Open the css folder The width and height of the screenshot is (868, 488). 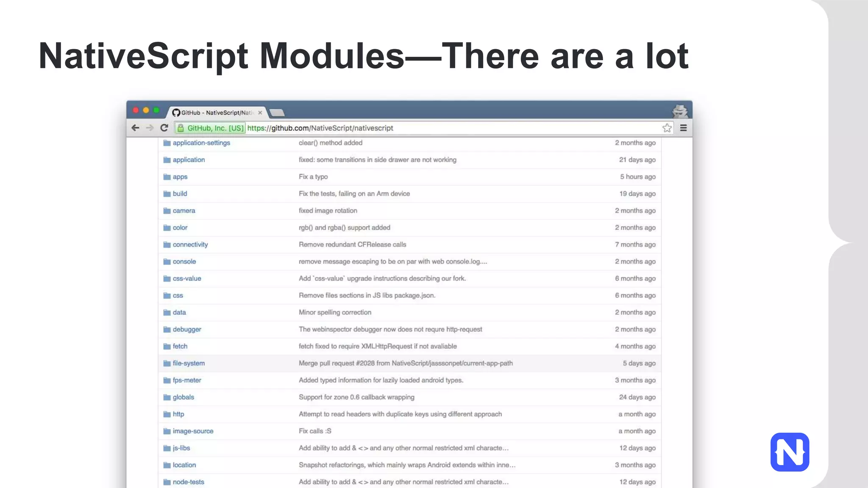click(x=178, y=295)
